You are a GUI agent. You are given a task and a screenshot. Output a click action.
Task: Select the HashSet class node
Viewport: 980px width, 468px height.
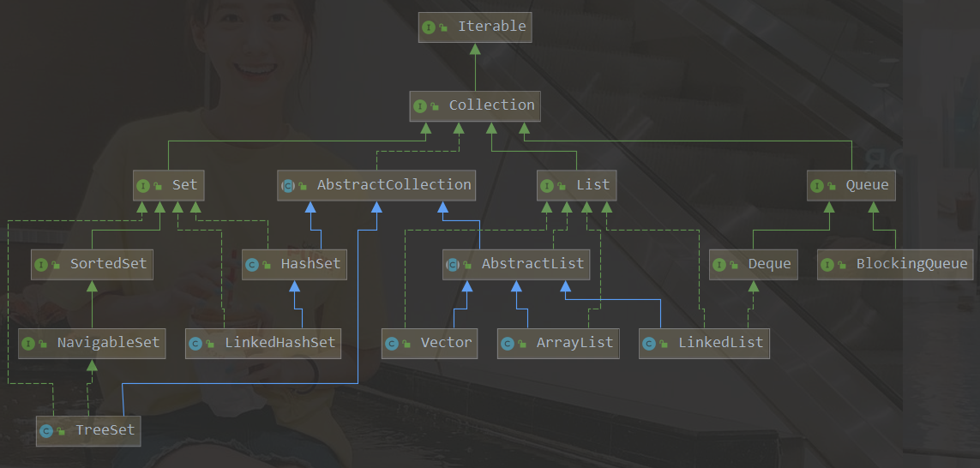[x=294, y=264]
